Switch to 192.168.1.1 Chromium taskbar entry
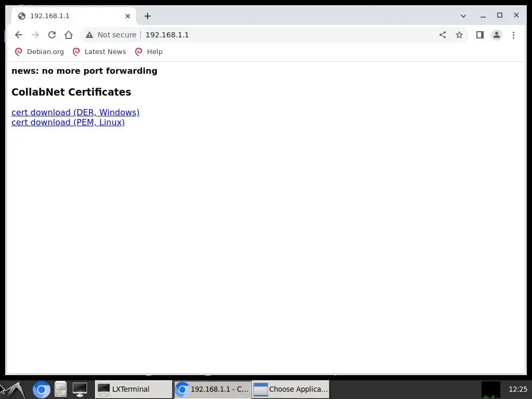532x399 pixels. (212, 389)
